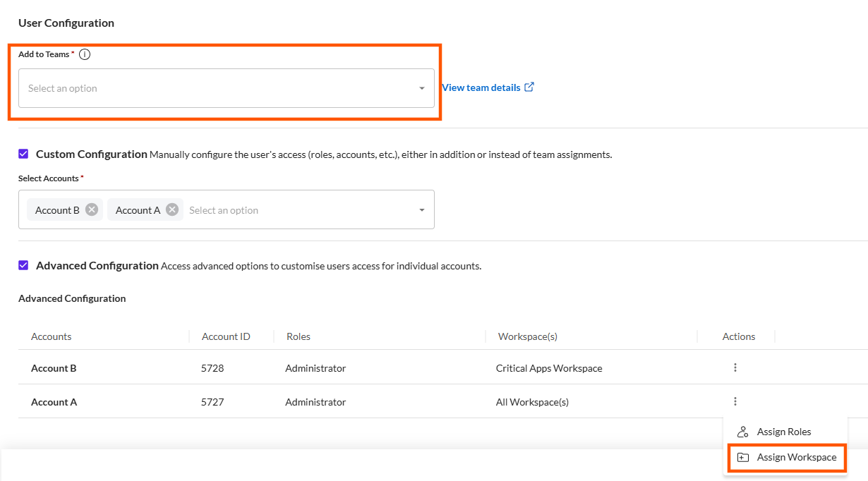The height and width of the screenshot is (481, 868).
Task: Click the Accounts column header
Action: pyautogui.click(x=52, y=336)
